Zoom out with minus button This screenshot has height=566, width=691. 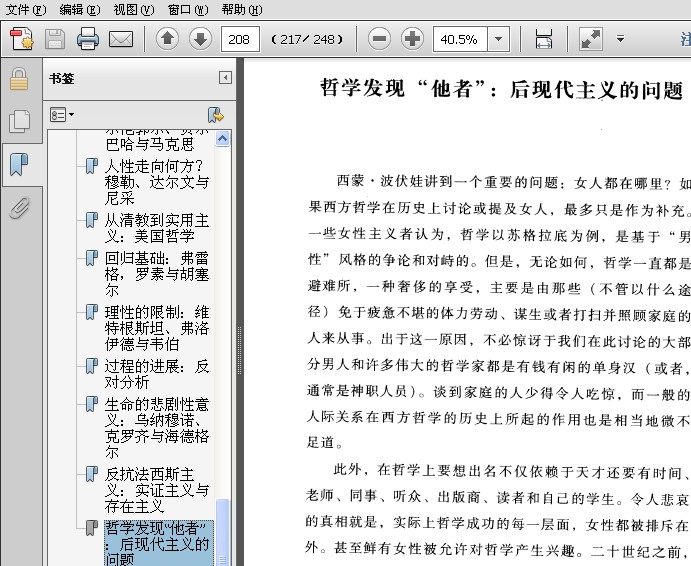click(379, 39)
